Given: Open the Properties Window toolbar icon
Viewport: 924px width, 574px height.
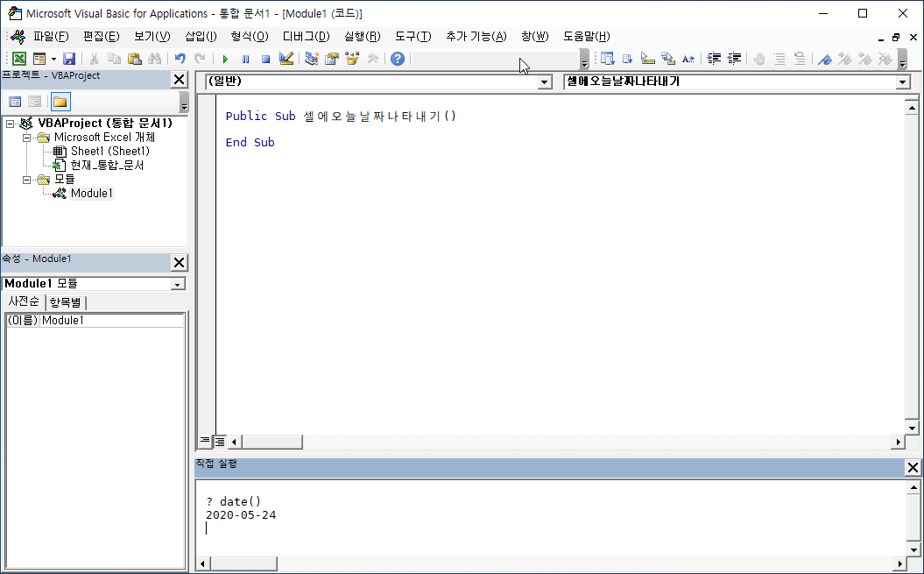Looking at the screenshot, I should point(332,59).
